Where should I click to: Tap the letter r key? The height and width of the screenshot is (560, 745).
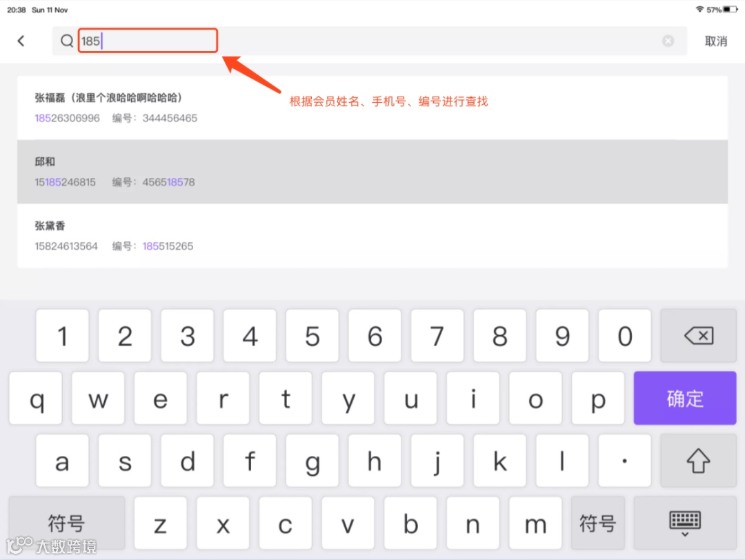(223, 398)
